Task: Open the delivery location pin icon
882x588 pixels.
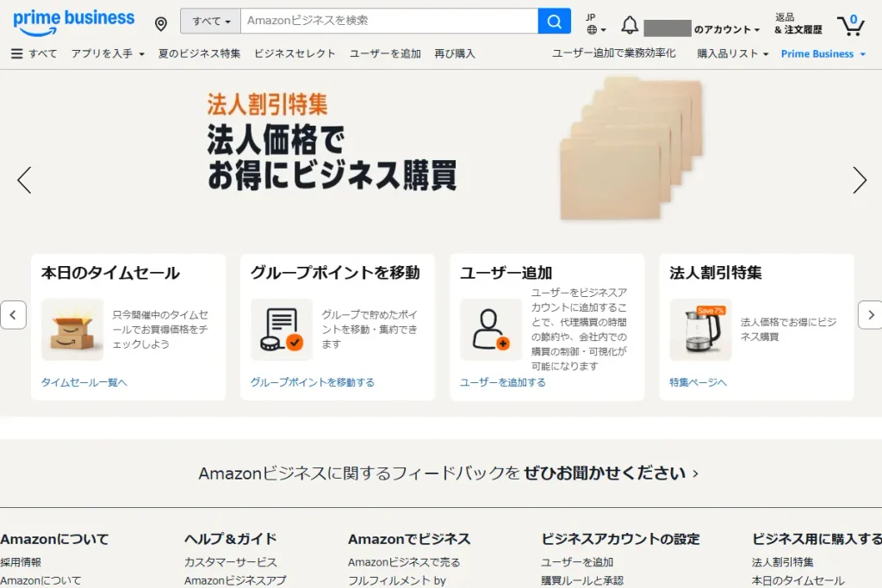Action: (x=161, y=23)
